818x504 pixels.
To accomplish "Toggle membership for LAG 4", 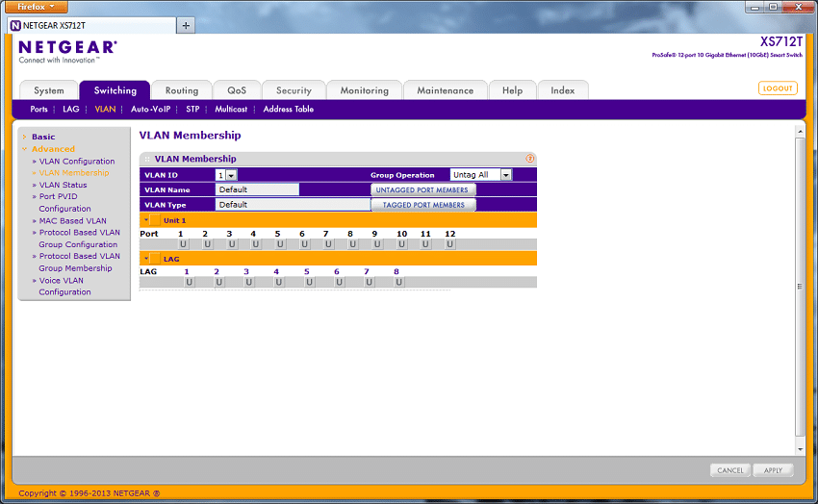I will (x=279, y=282).
